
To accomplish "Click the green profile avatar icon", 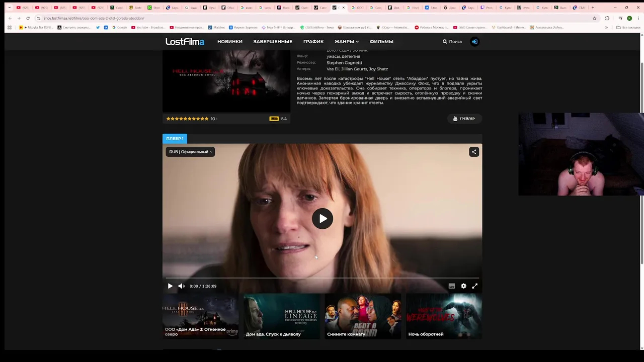I will coord(629,18).
